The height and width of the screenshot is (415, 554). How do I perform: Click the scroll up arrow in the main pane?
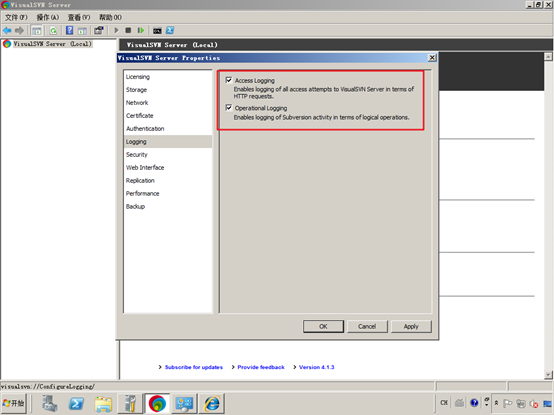click(548, 57)
